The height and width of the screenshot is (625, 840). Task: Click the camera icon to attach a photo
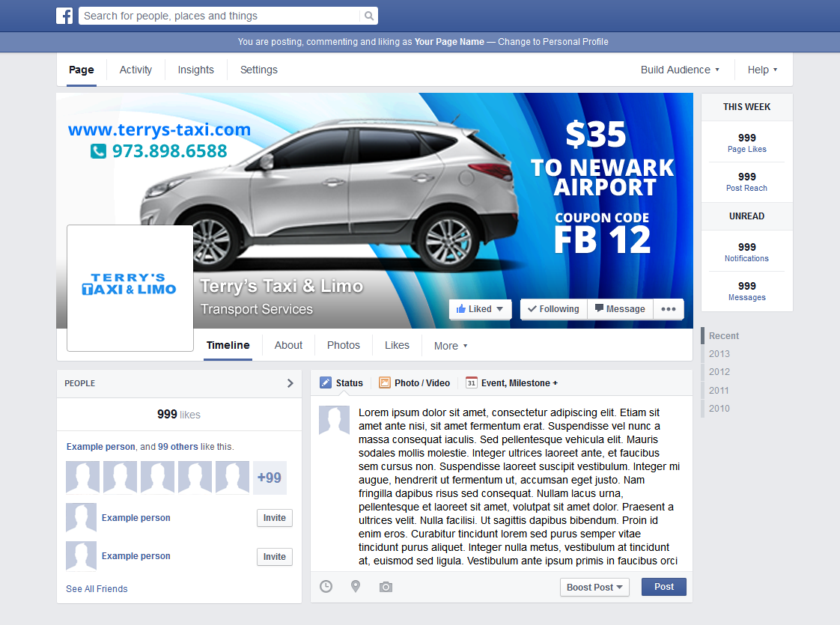(386, 587)
